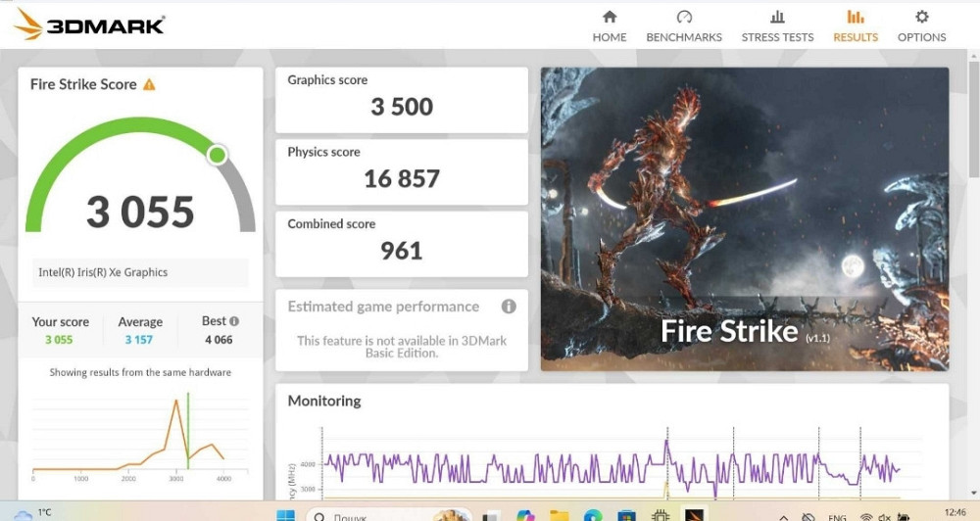Click the 3DMark logo

coord(90,23)
